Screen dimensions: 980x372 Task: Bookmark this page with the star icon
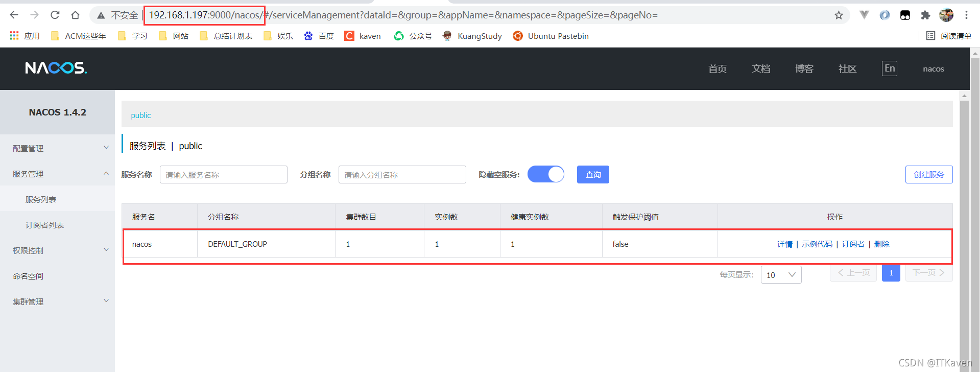tap(839, 15)
